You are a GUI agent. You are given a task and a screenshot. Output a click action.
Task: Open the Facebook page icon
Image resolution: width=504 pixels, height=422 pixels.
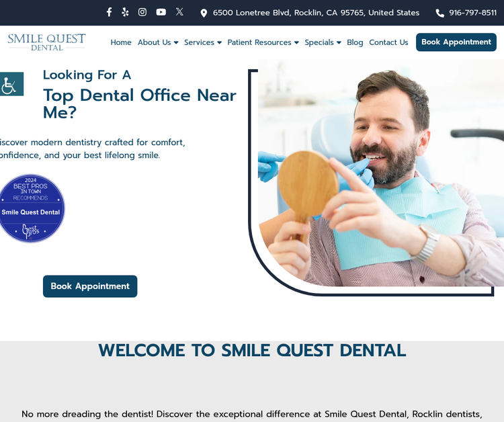109,12
